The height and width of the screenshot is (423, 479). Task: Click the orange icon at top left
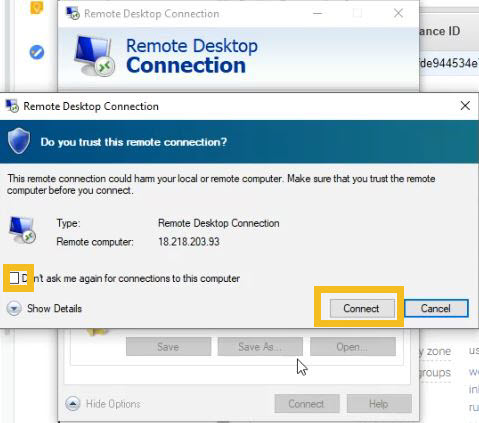click(37, 7)
